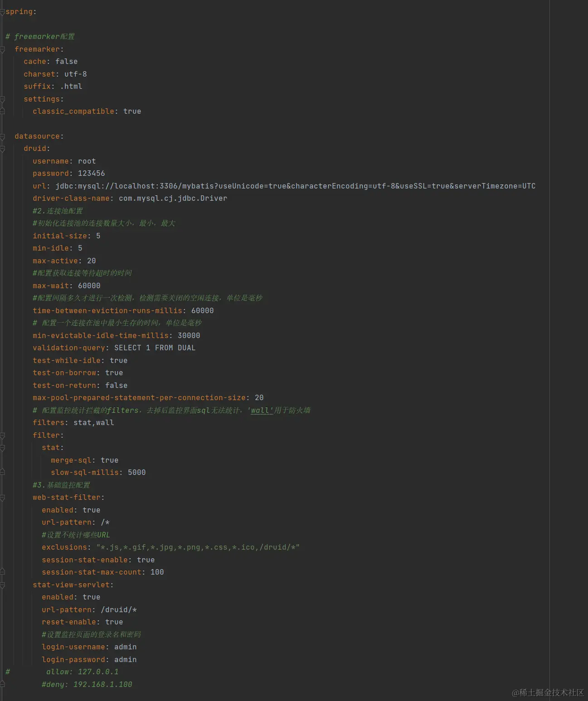This screenshot has width=588, height=701.
Task: Collapse the stat block fold marker
Action: click(2, 448)
